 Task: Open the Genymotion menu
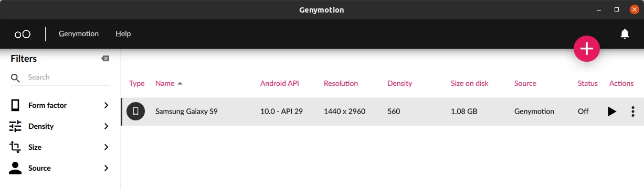79,34
